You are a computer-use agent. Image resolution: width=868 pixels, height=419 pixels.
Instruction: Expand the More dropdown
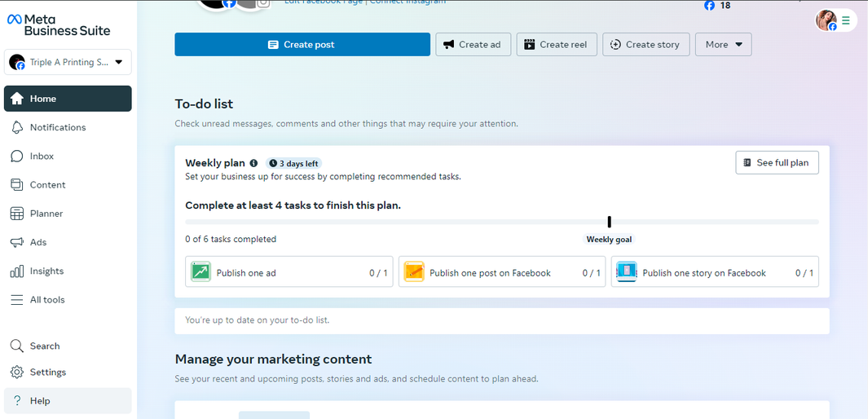coord(724,44)
